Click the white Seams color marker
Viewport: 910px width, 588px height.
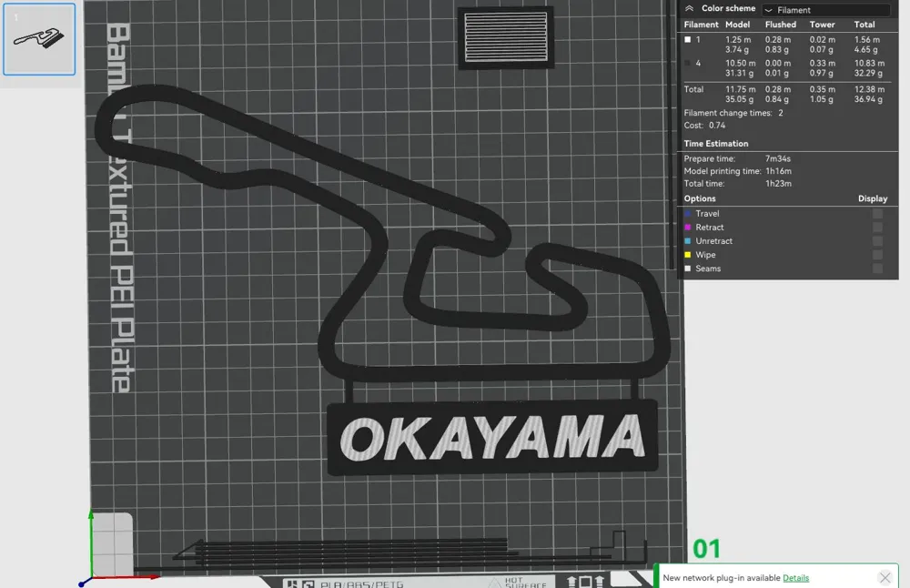click(x=688, y=269)
